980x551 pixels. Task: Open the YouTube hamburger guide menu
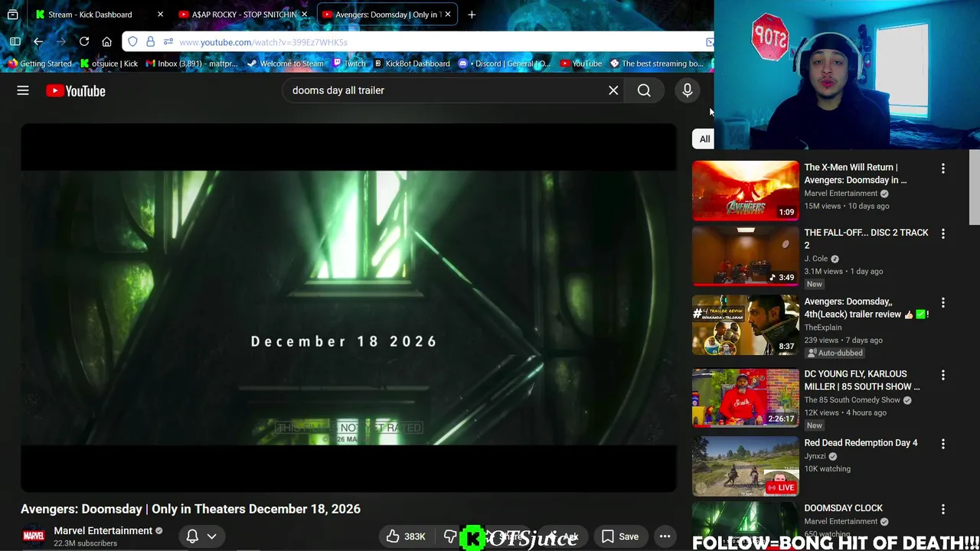pyautogui.click(x=23, y=90)
